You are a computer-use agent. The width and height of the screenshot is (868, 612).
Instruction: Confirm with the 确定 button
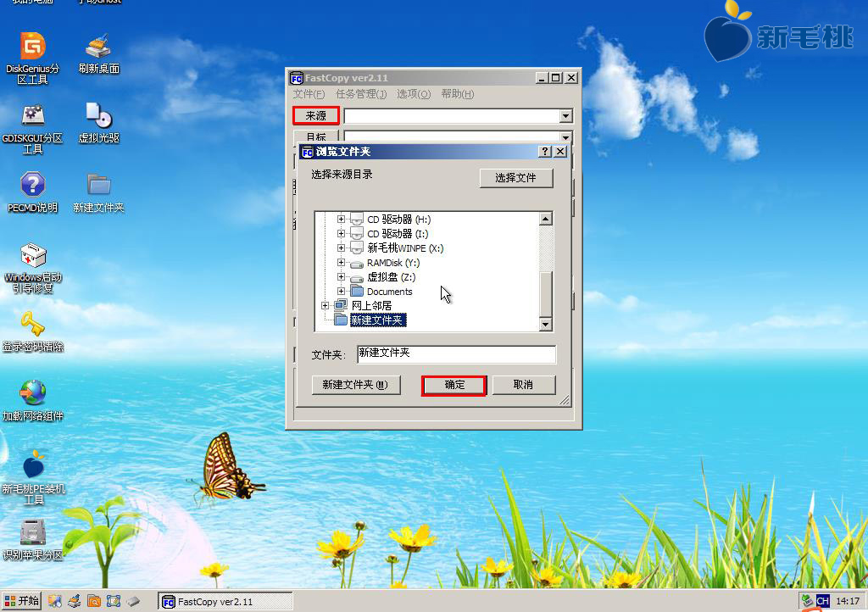point(454,385)
